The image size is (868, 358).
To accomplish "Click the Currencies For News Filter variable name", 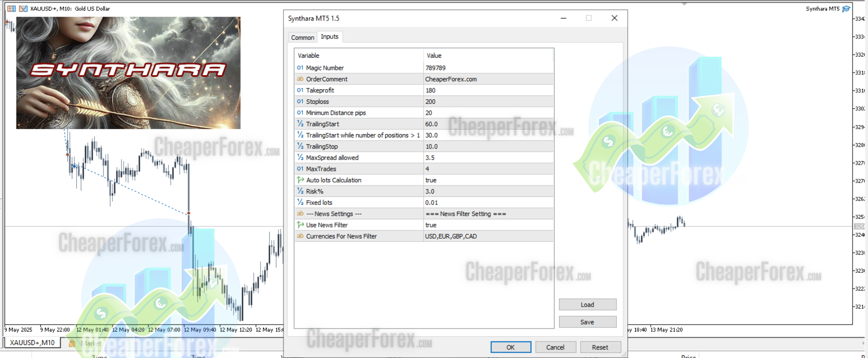I will click(x=341, y=236).
